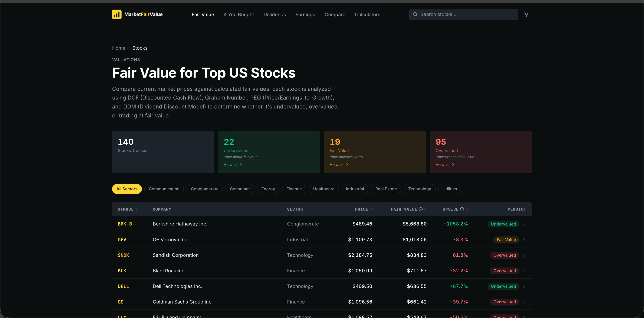Filter by Energy sector
The height and width of the screenshot is (318, 644).
(x=268, y=189)
